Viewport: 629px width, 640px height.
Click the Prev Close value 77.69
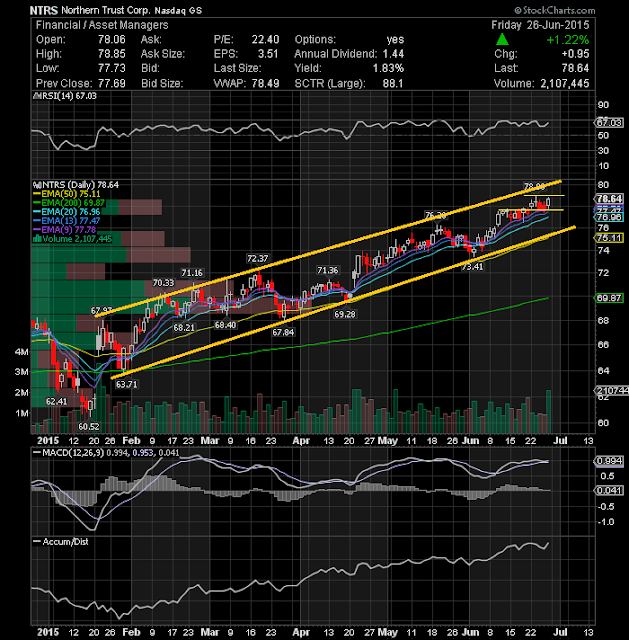[x=111, y=83]
